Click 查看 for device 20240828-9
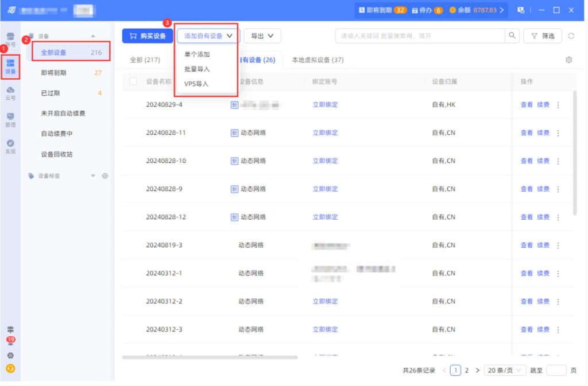The width and height of the screenshot is (588, 386). [x=527, y=189]
